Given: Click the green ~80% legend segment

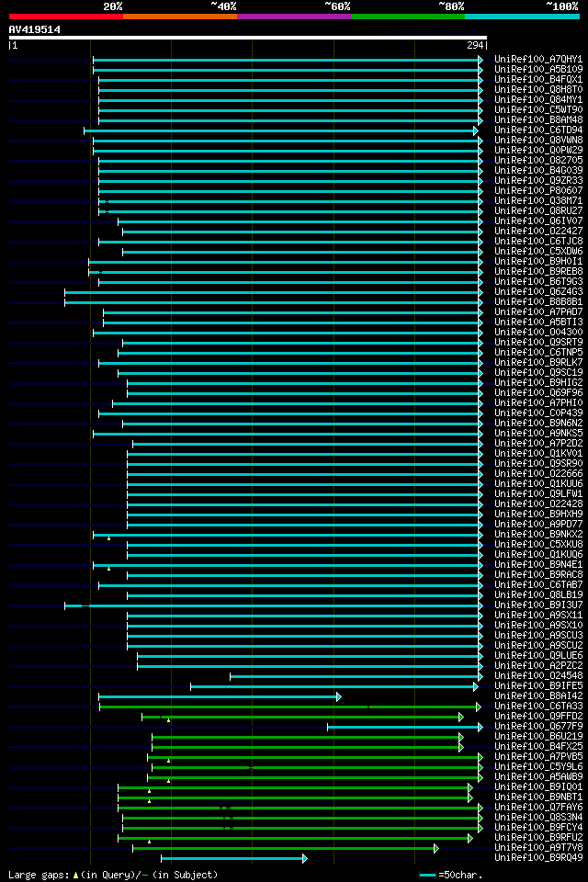Looking at the screenshot, I should (408, 17).
